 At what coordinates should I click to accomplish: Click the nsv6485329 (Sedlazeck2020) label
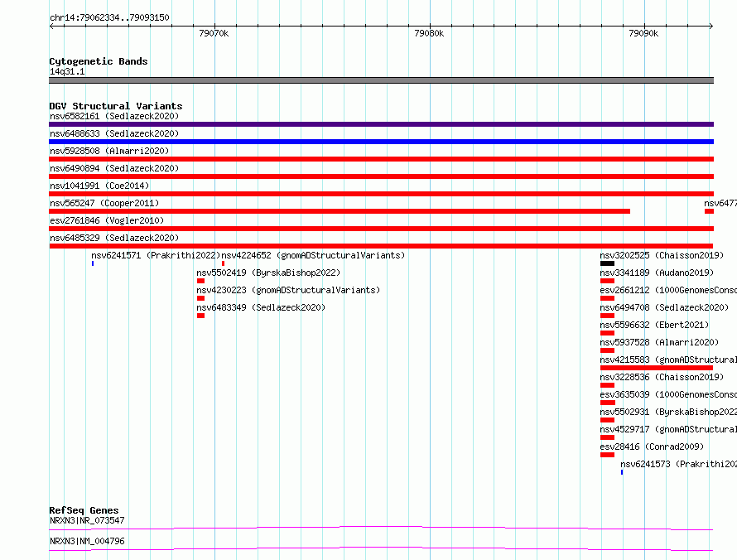click(x=114, y=238)
